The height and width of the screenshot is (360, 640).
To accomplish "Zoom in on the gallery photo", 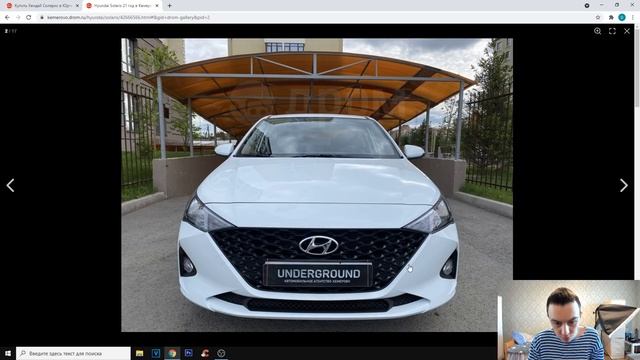I will (598, 31).
